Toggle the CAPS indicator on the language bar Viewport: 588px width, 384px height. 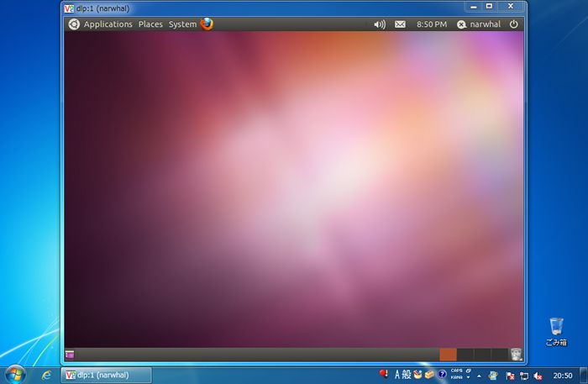click(456, 371)
